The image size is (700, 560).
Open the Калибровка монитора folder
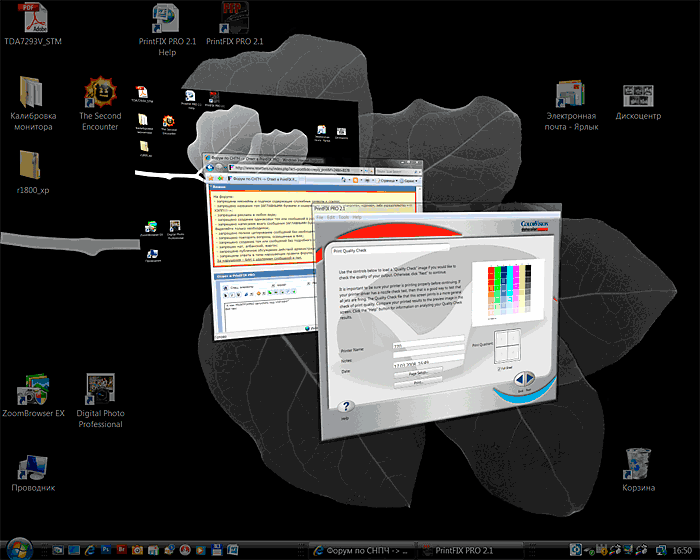33,104
